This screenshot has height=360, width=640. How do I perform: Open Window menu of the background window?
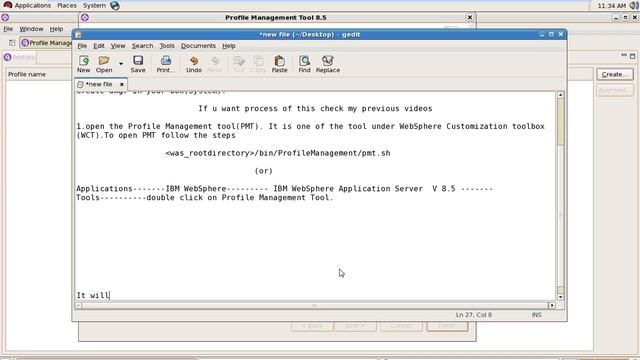pyautogui.click(x=31, y=29)
